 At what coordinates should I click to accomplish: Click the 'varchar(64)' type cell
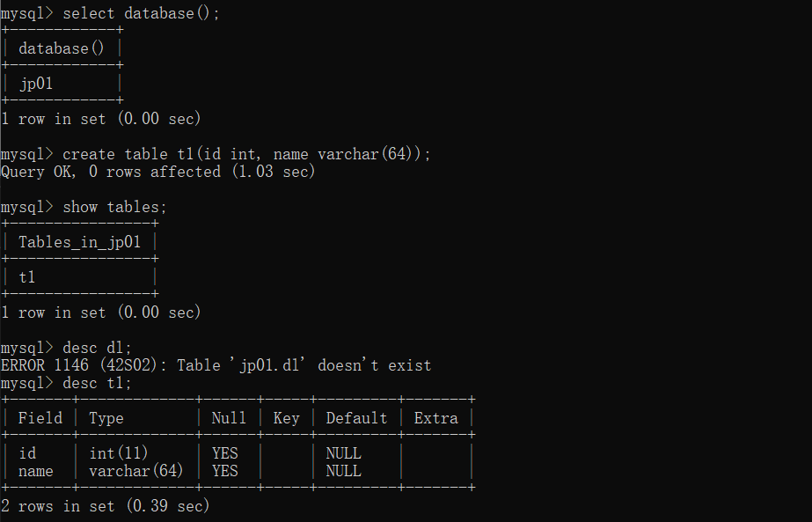[x=136, y=471]
